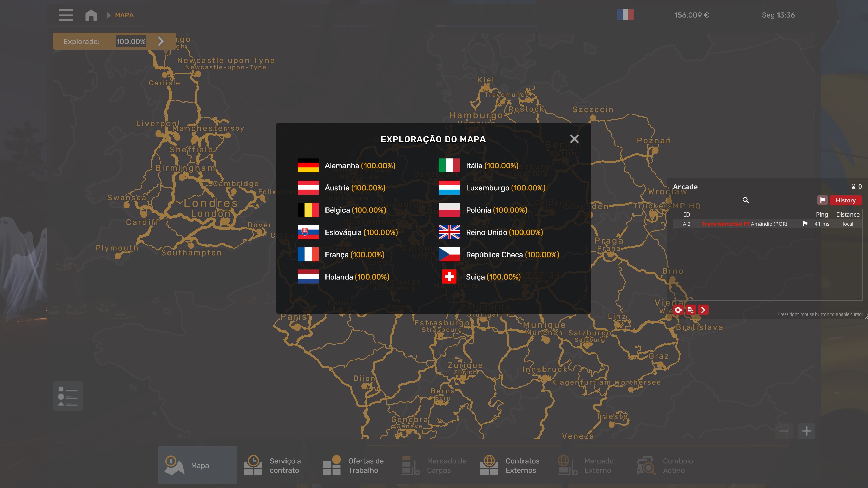Image resolution: width=868 pixels, height=488 pixels.
Task: Zoom out the map with minus button
Action: pyautogui.click(x=784, y=431)
